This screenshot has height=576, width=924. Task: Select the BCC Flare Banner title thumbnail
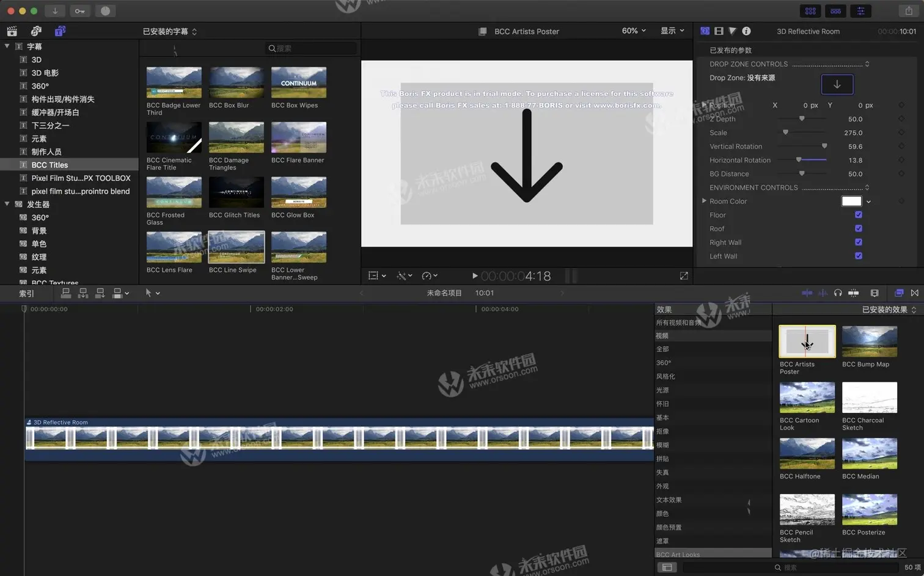[299, 137]
